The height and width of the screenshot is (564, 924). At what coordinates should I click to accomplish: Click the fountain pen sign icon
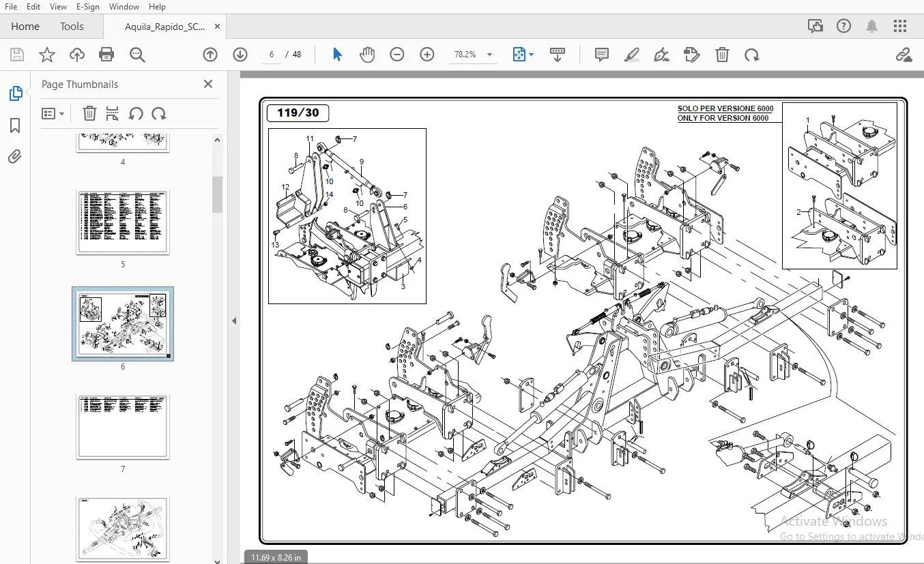pos(661,55)
